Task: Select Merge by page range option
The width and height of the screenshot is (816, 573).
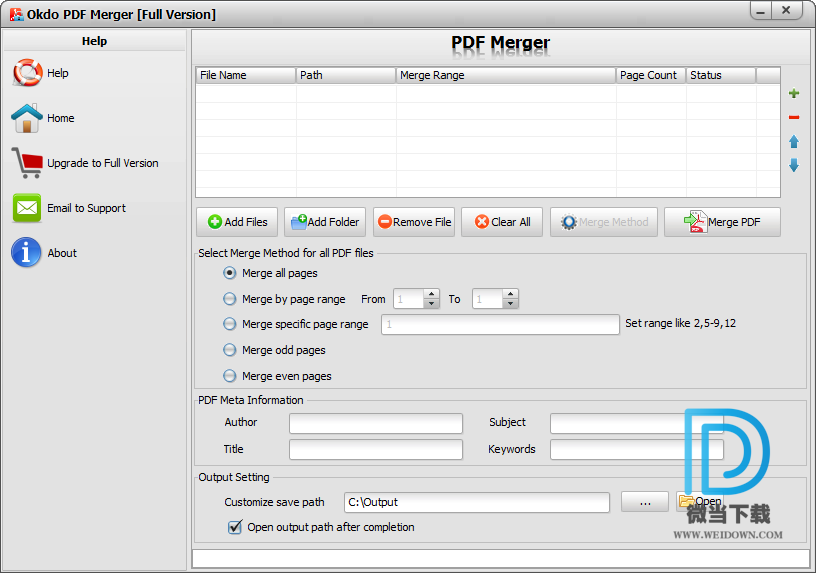Action: click(230, 299)
